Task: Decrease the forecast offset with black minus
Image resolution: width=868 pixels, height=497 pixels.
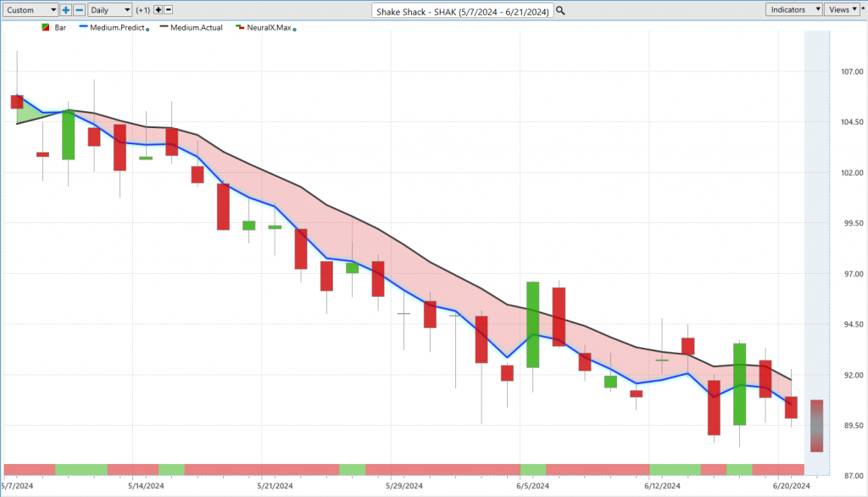Action: point(168,9)
